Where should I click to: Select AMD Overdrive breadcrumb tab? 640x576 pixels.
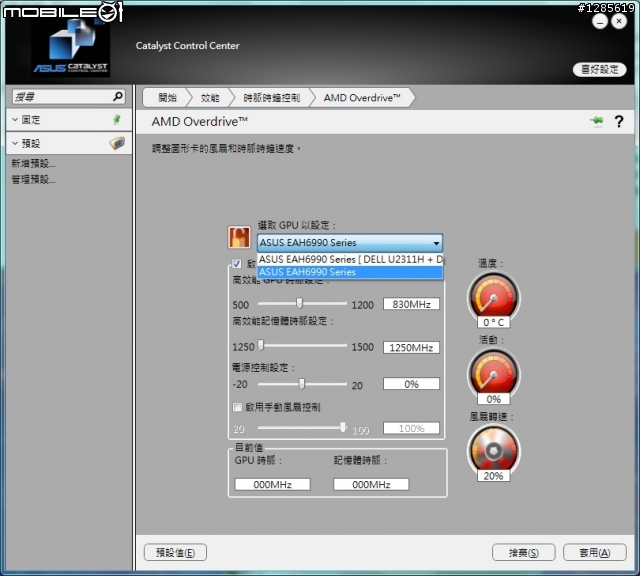pyautogui.click(x=362, y=98)
